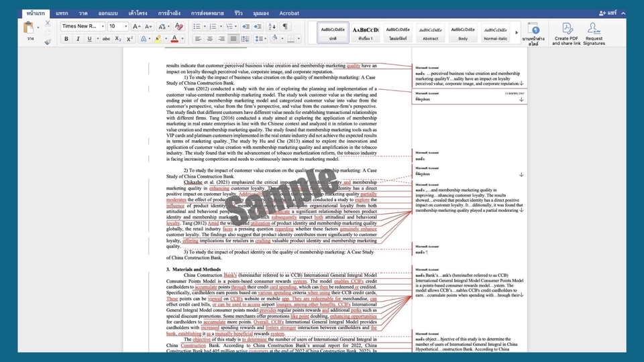Toggle strikethrough abc formatting
The image size is (644, 362).
click(106, 39)
